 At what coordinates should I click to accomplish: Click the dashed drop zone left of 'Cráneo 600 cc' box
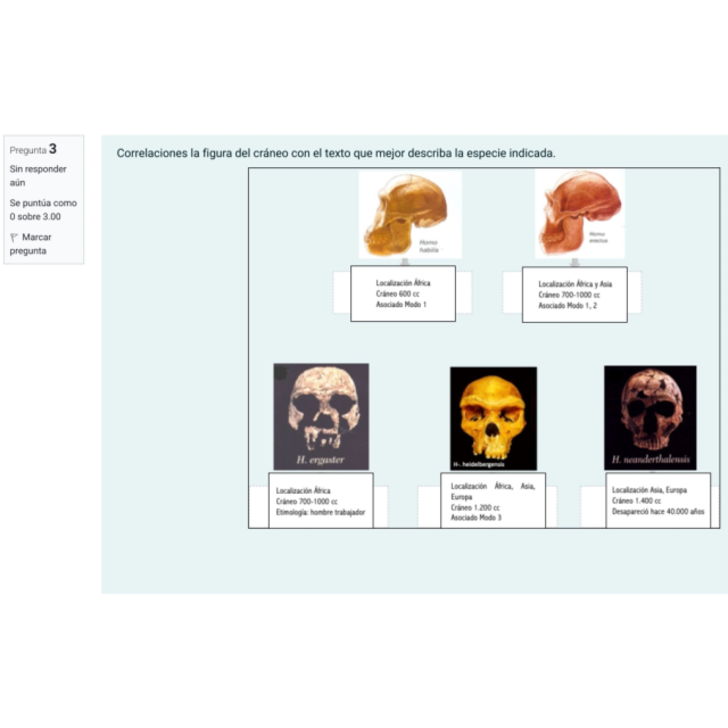(x=341, y=292)
